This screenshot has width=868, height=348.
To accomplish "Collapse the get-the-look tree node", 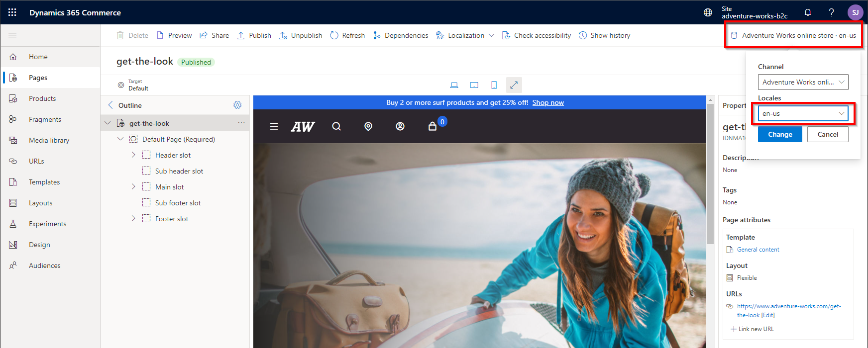I will pyautogui.click(x=108, y=123).
